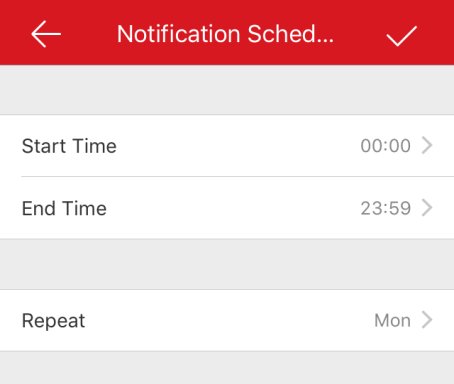Open the Repeat setting label
The width and height of the screenshot is (454, 384).
coord(53,321)
